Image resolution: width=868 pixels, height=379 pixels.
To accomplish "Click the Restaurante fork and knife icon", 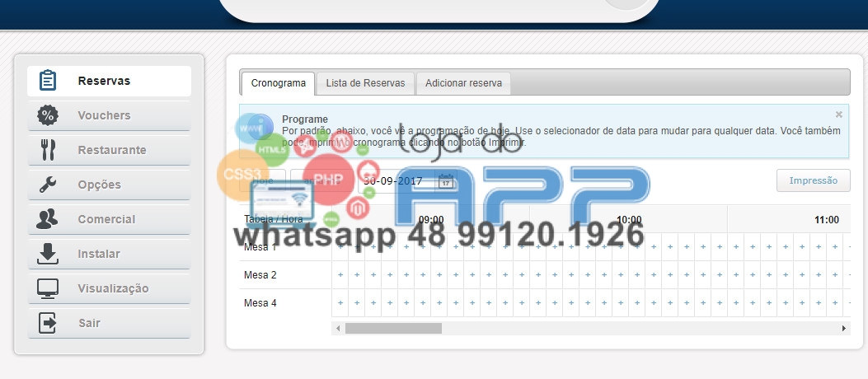I will (x=48, y=150).
